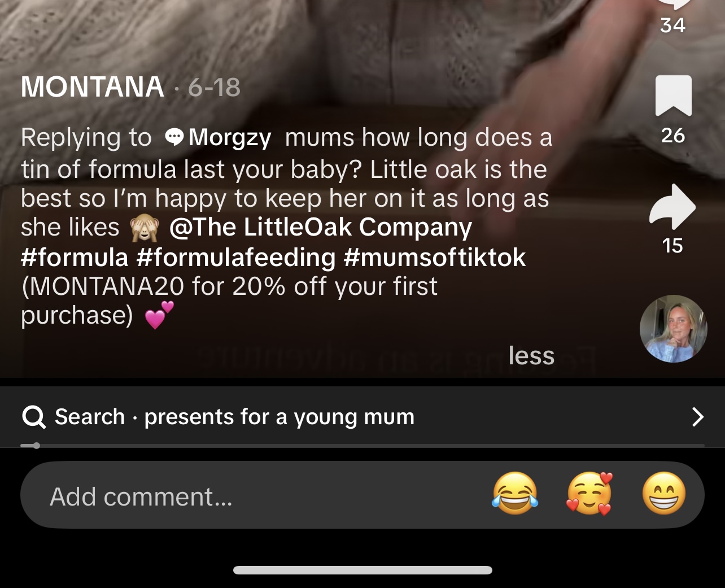The height and width of the screenshot is (588, 725).
Task: Open 'presents for a young mum' search
Action: coord(279,417)
